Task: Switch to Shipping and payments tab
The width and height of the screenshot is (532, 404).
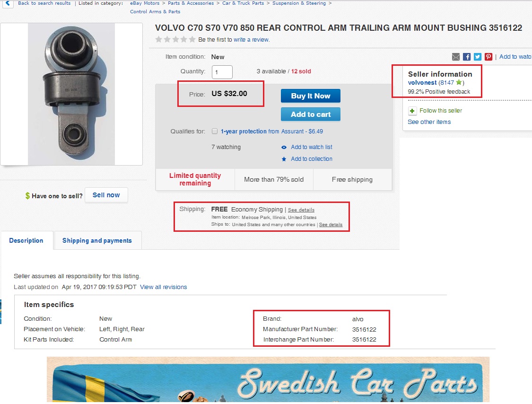Action: click(97, 240)
